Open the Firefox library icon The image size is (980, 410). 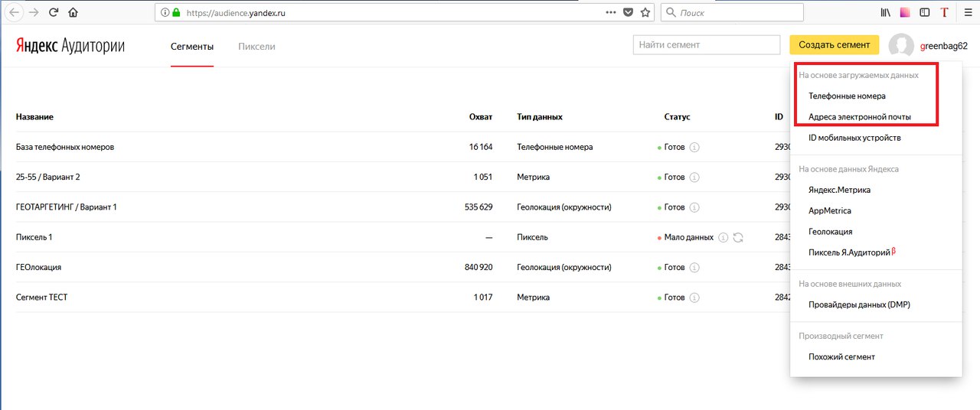(885, 12)
